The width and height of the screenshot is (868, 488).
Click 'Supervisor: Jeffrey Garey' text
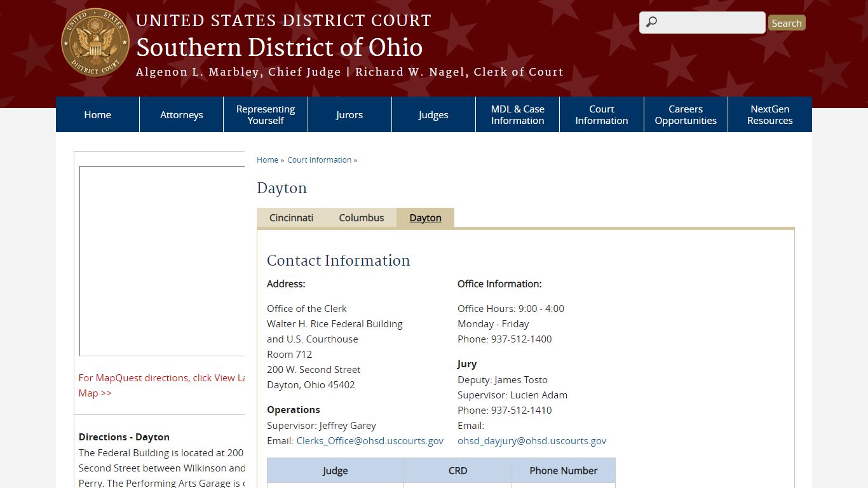[322, 425]
